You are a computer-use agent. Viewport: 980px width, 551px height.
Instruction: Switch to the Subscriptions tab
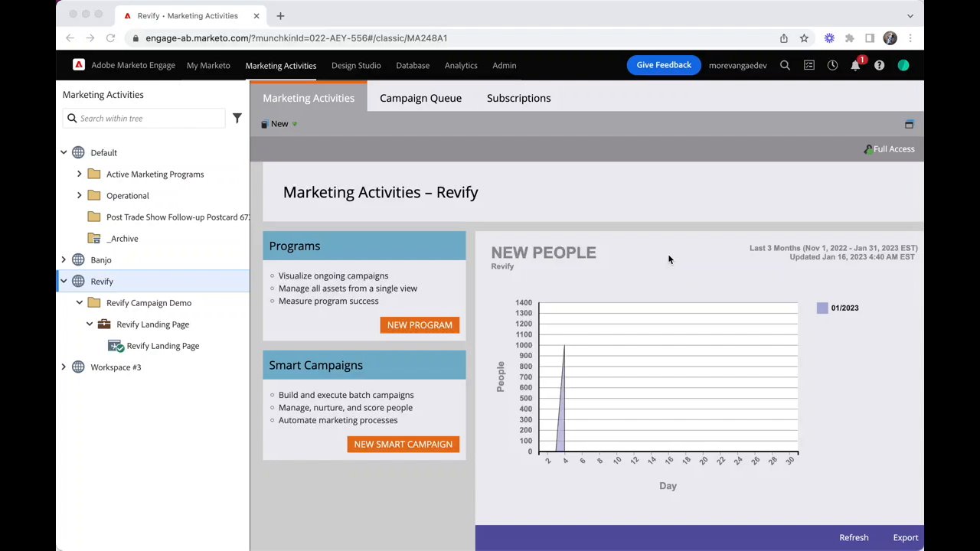pyautogui.click(x=519, y=98)
